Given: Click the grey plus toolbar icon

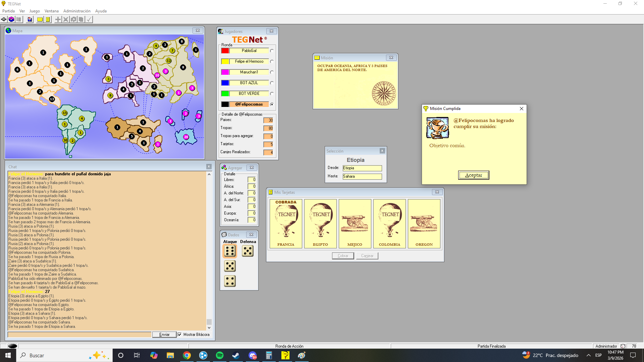Looking at the screenshot, I should (x=58, y=19).
